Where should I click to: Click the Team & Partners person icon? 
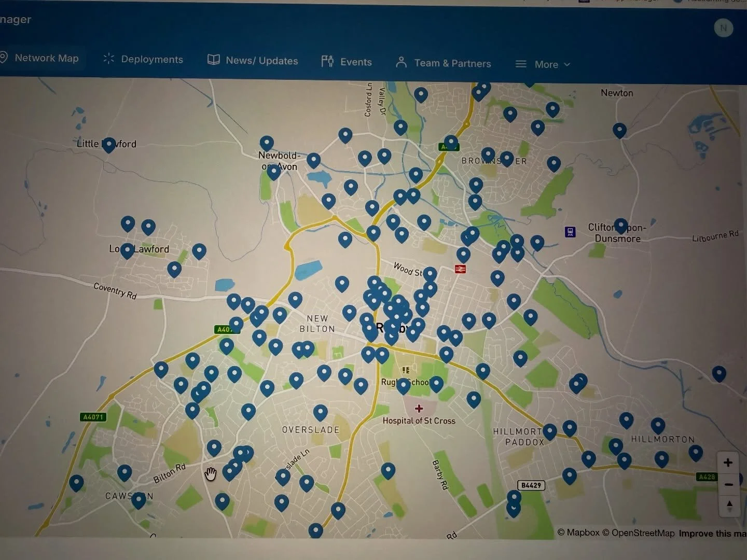click(401, 63)
